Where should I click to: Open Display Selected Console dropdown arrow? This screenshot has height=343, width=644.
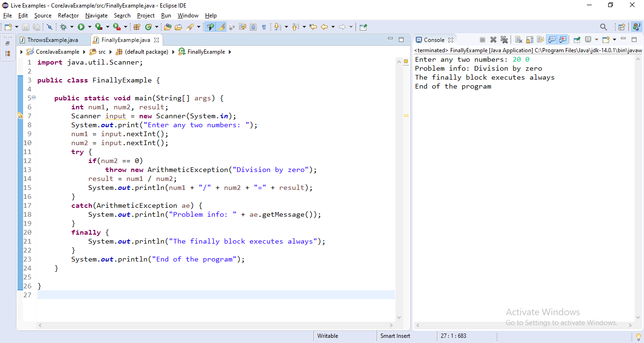(596, 40)
